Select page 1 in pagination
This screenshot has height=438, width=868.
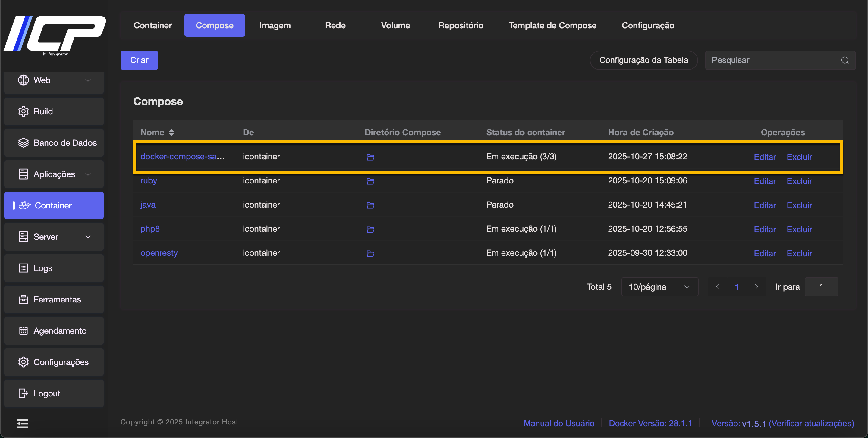tap(737, 287)
